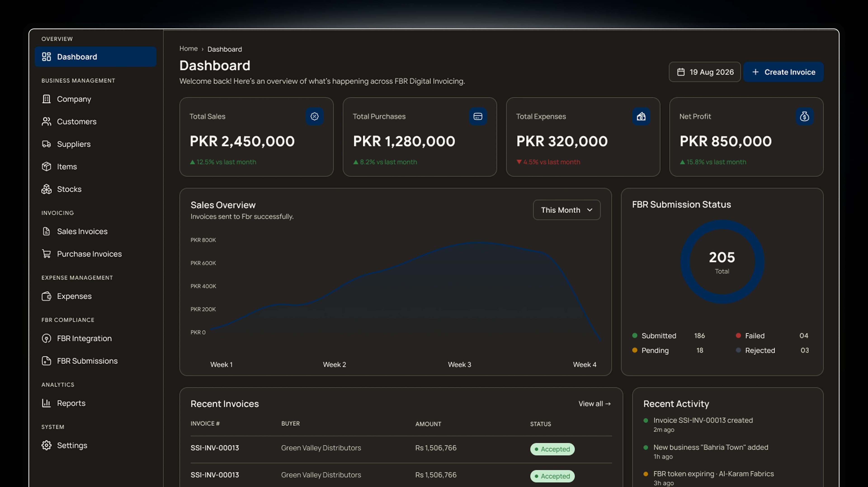Click the Sales Invoices document icon
This screenshot has width=868, height=487.
pos(46,231)
